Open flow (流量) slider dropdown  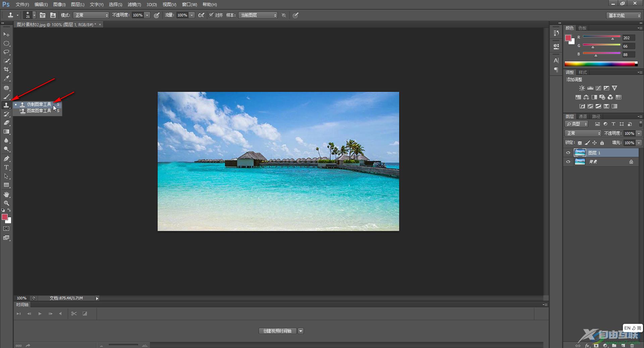click(192, 15)
